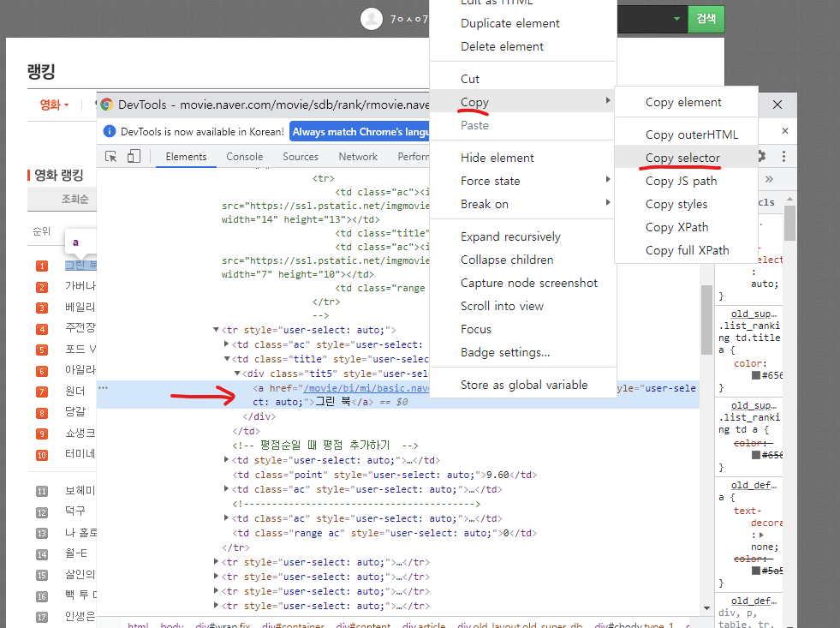Image resolution: width=840 pixels, height=628 pixels.
Task: Expand the td class ac node above the dashed comment
Action: tap(226, 488)
